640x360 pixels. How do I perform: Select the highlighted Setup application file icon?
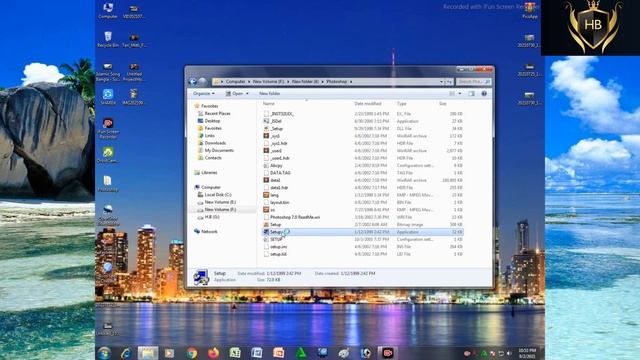pos(266,232)
